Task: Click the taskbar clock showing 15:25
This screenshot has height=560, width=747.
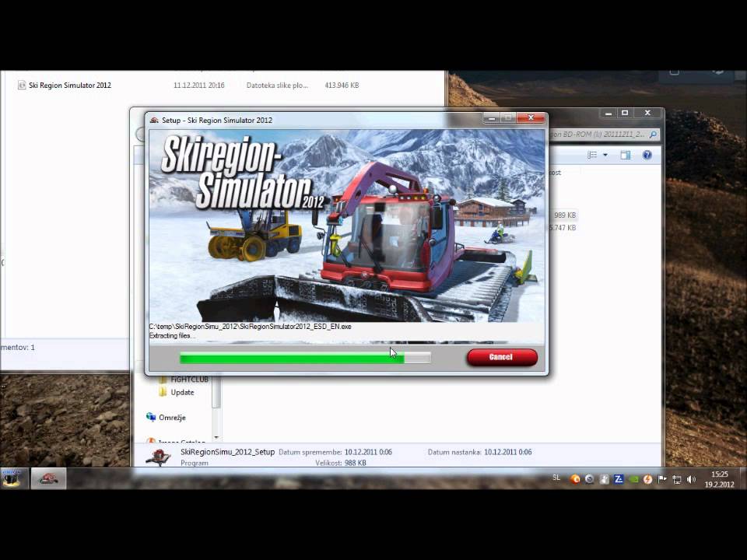Action: (719, 479)
